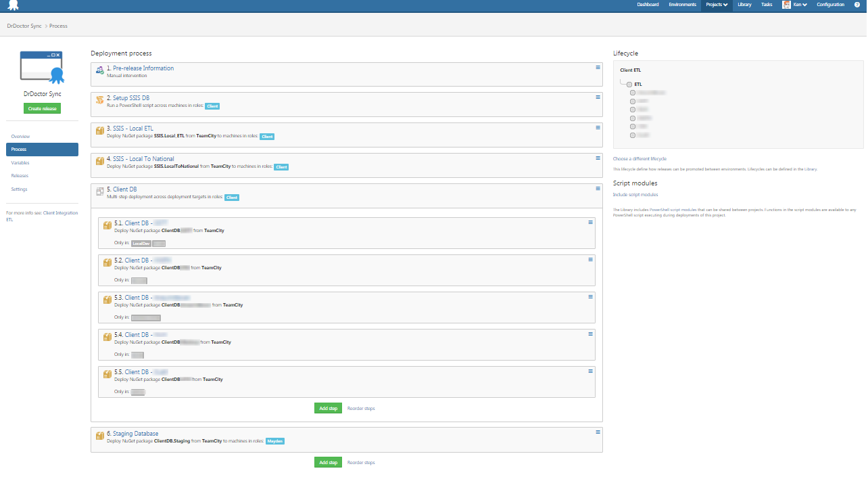
Task: Select the first environment circle under ETL
Action: coord(633,93)
